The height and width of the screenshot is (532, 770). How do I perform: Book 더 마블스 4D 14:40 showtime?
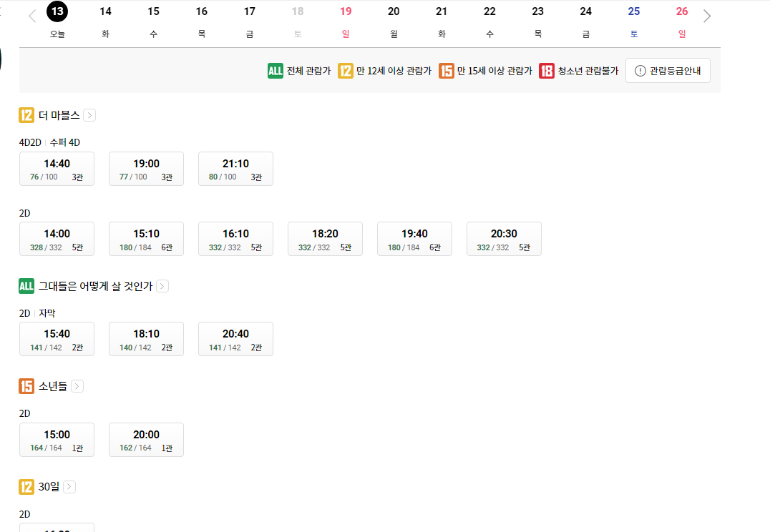pos(57,169)
